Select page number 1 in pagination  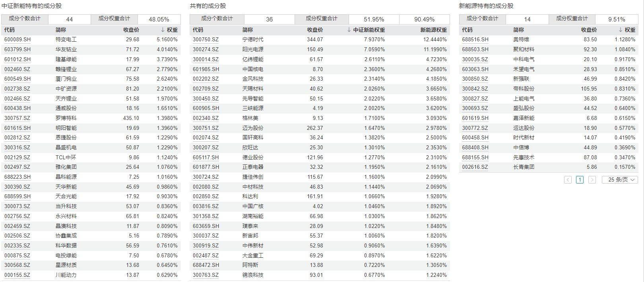click(x=580, y=180)
